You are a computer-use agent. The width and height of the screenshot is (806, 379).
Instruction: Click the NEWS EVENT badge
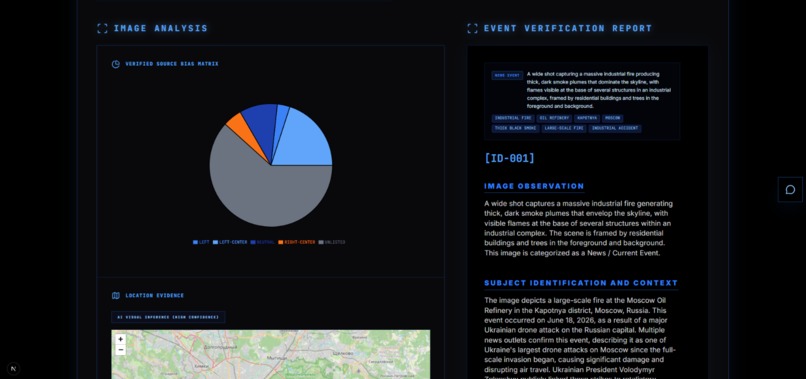[507, 76]
